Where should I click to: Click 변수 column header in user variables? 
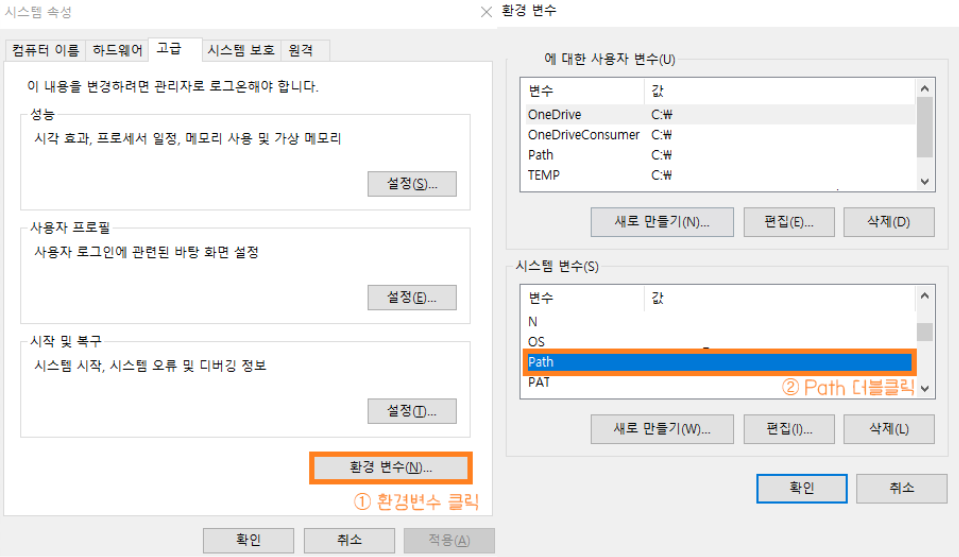[x=583, y=91]
